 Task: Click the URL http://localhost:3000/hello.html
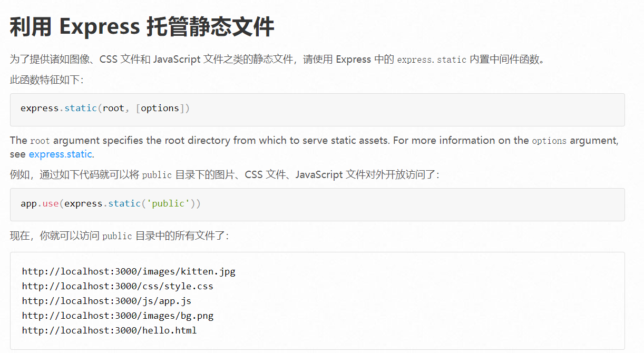tap(109, 331)
